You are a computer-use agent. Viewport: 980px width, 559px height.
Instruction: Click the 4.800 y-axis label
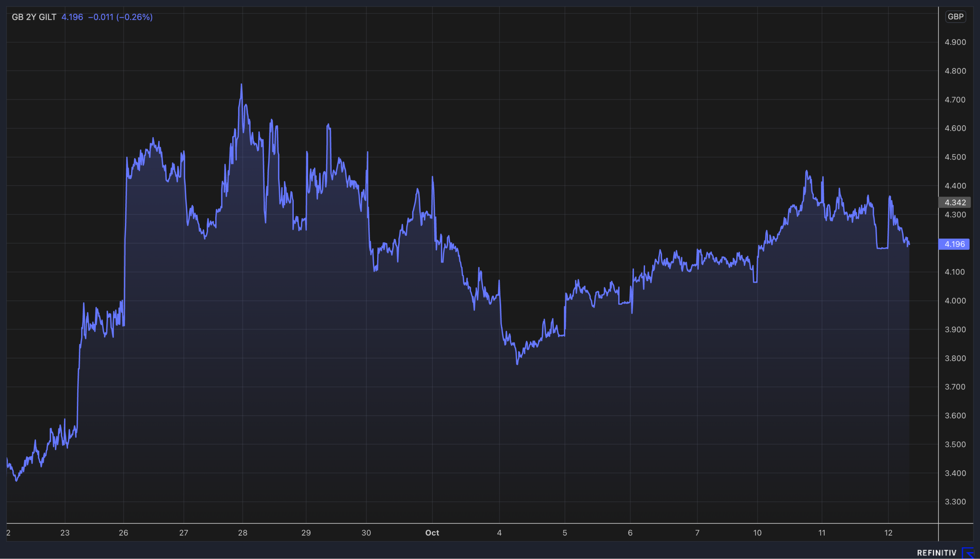(x=955, y=71)
